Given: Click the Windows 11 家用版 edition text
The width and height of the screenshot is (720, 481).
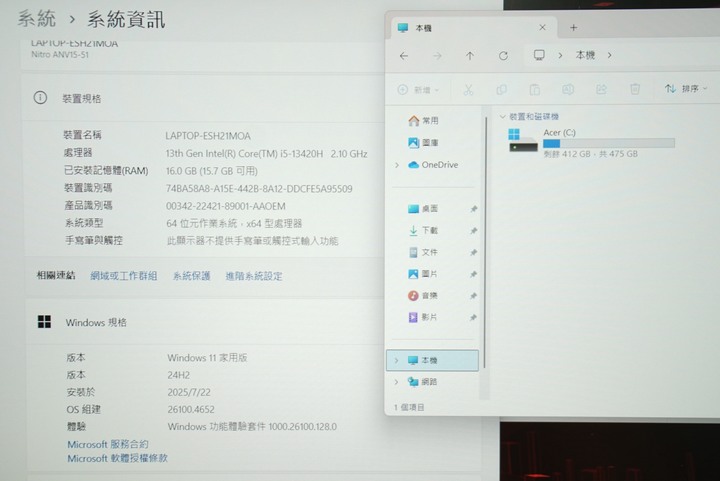Looking at the screenshot, I should point(207,358).
